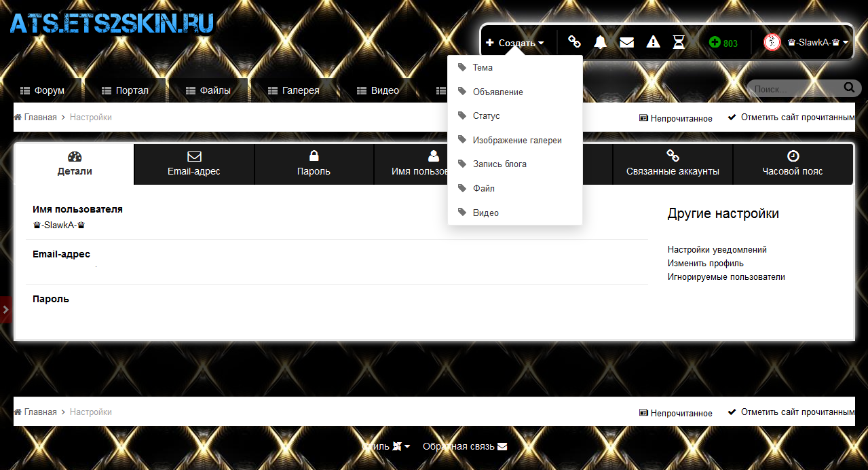Screen dimensions: 868x470
Task: Click the user avatar image
Action: [x=772, y=42]
